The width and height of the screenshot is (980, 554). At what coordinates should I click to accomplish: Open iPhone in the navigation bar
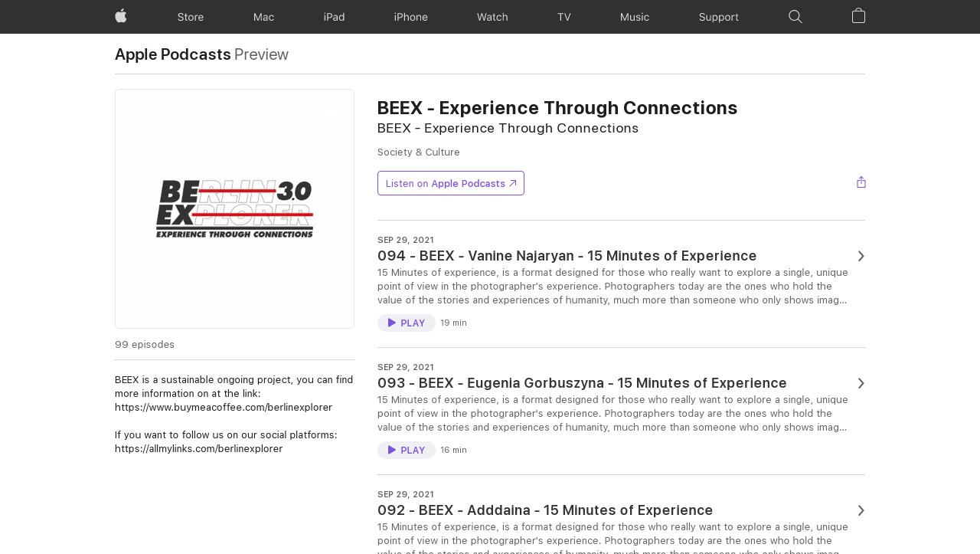point(411,17)
